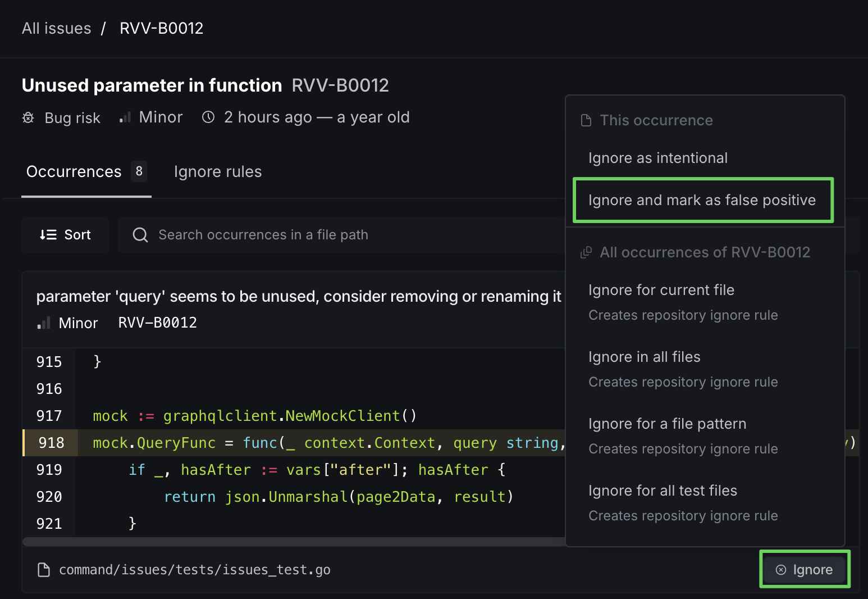Select Ignore for a file pattern

click(667, 424)
